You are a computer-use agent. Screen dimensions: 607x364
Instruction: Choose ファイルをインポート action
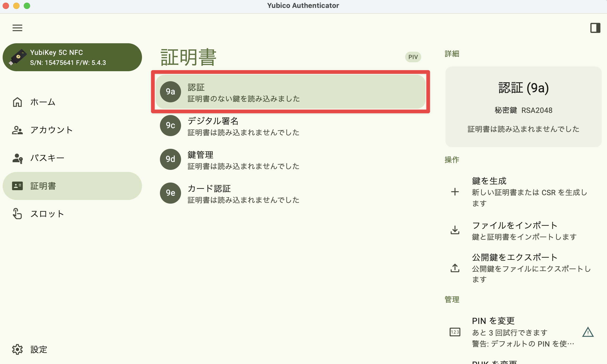pyautogui.click(x=524, y=231)
